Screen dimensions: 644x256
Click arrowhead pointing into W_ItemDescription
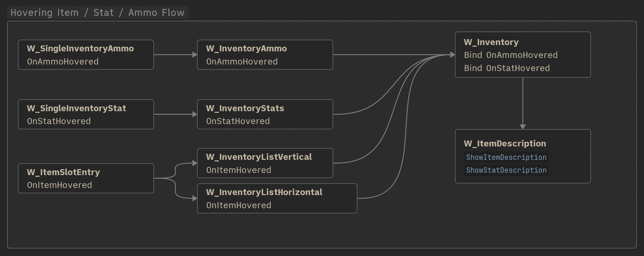click(523, 127)
